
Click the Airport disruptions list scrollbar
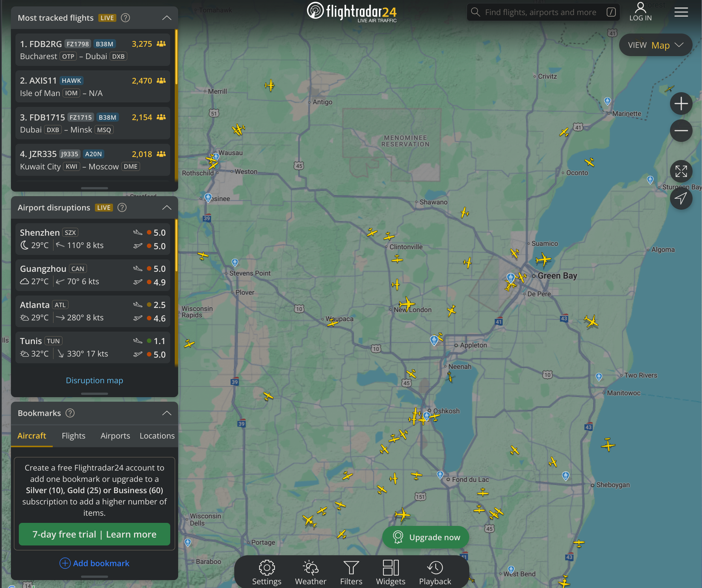pyautogui.click(x=176, y=245)
